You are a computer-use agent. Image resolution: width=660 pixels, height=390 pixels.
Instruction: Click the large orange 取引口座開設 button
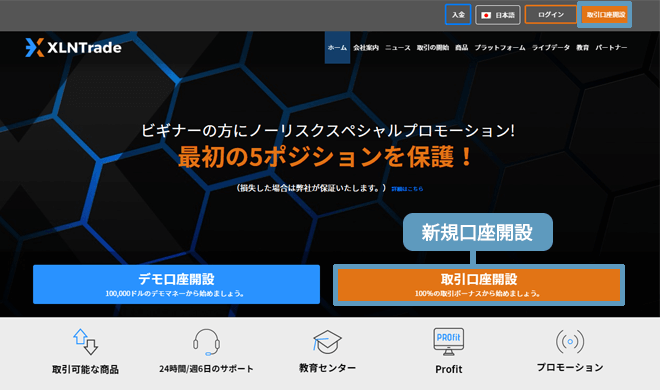[479, 285]
